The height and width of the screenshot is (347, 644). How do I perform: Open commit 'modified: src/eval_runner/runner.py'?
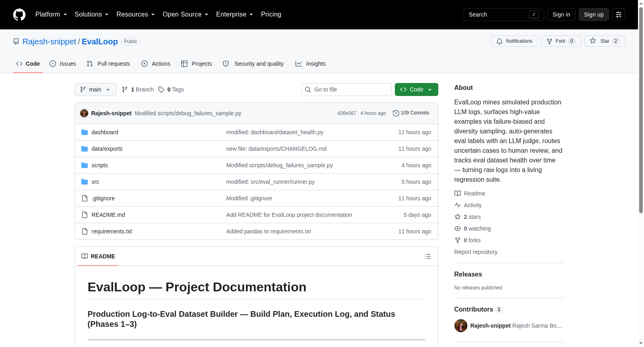point(270,182)
